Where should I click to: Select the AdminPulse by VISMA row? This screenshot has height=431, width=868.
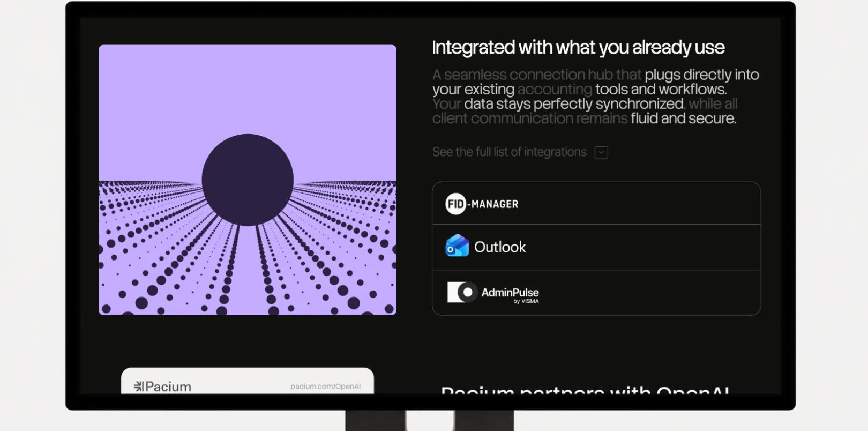596,293
